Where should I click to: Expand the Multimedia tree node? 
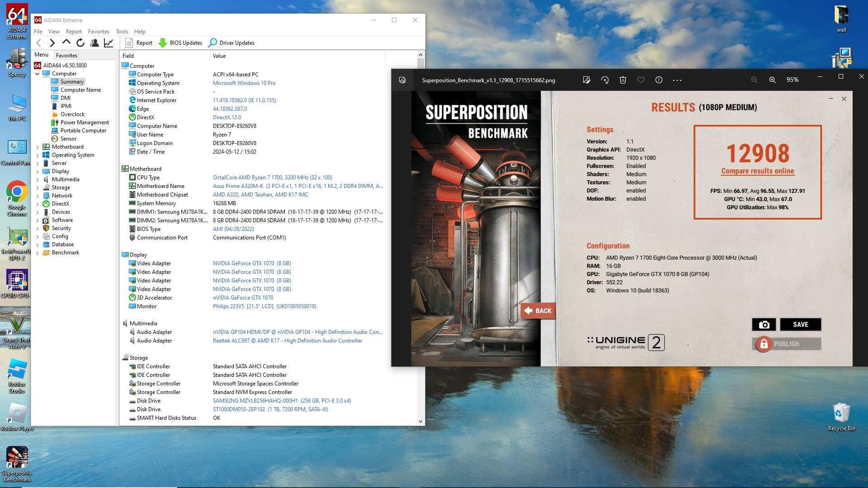[x=38, y=179]
